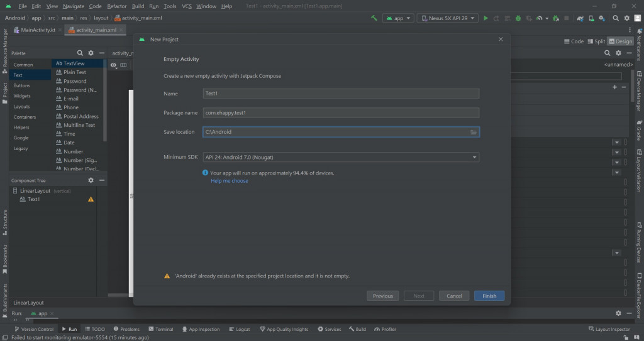644x341 pixels.
Task: Minimize the Palette panel with dash icon
Action: 101,53
